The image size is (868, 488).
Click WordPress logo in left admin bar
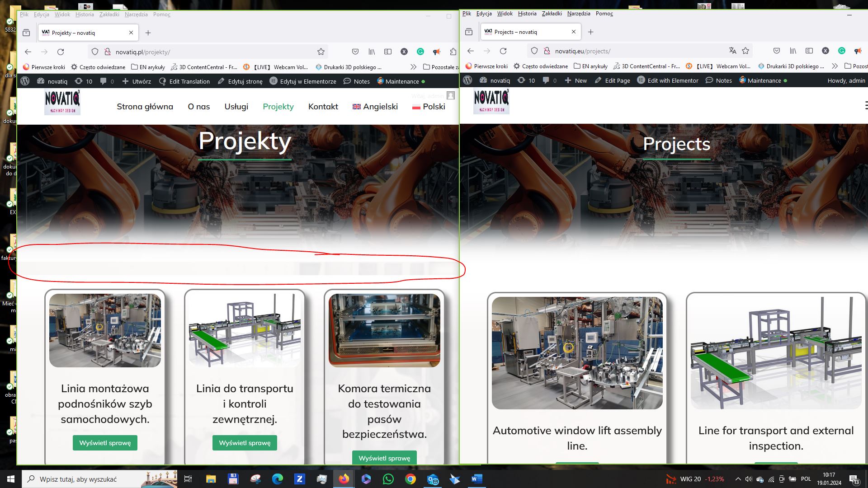point(25,81)
